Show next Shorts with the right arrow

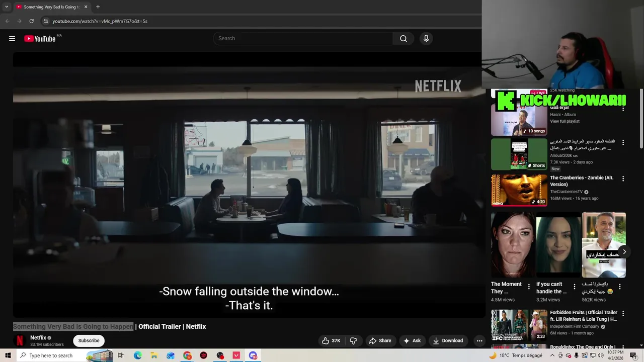point(624,252)
